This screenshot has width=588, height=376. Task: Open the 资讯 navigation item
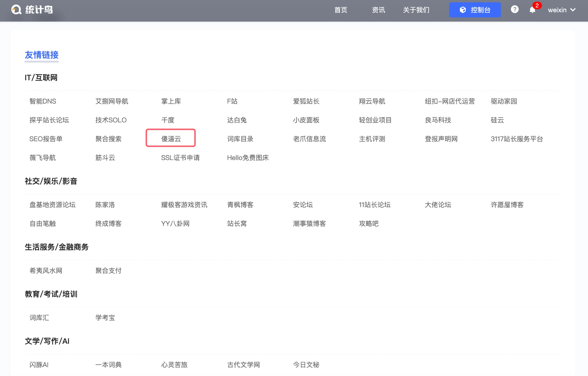point(378,10)
